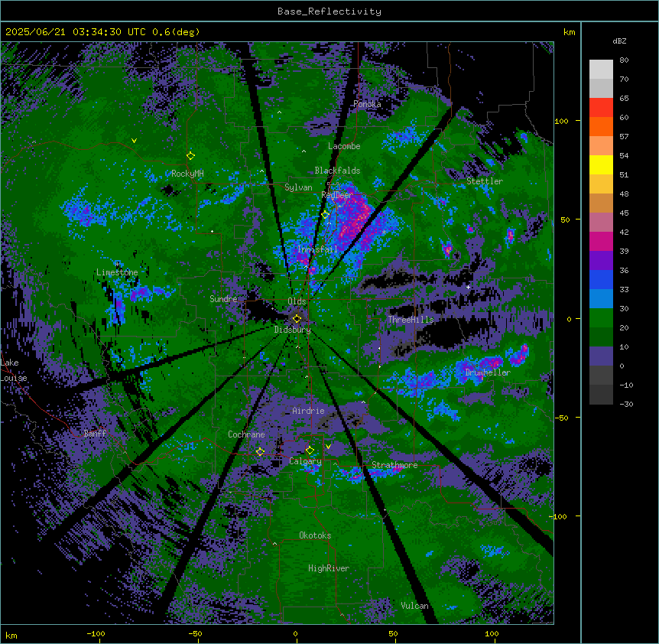Click the Cochrane label

point(246,434)
